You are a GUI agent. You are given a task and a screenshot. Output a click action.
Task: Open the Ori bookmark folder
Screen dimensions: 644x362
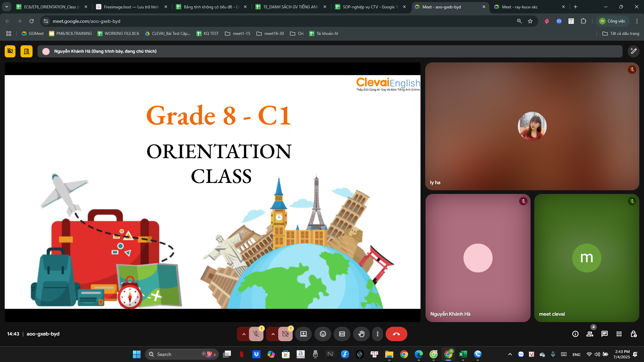(x=297, y=34)
